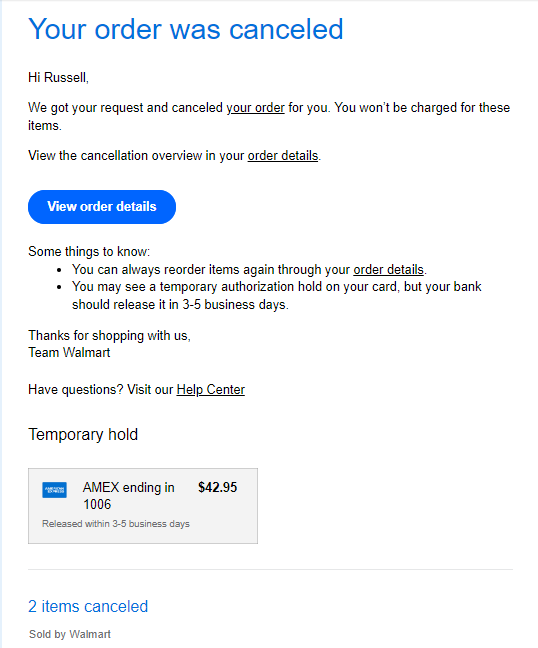Select the "Temporary hold" section heading

point(83,434)
